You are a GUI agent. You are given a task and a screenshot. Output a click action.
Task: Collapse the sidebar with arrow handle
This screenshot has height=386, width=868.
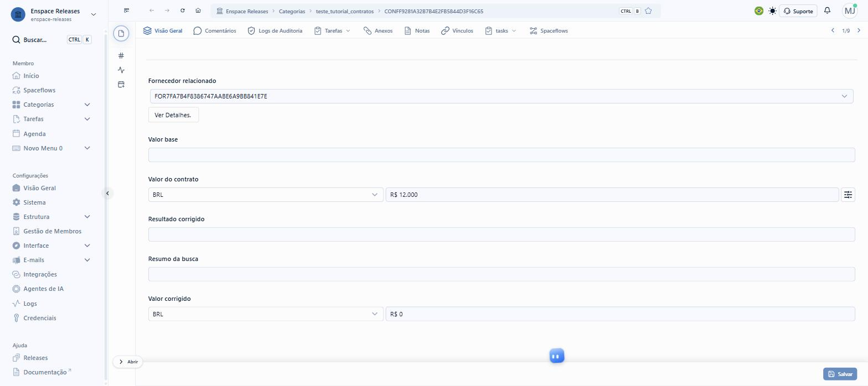pyautogui.click(x=107, y=193)
